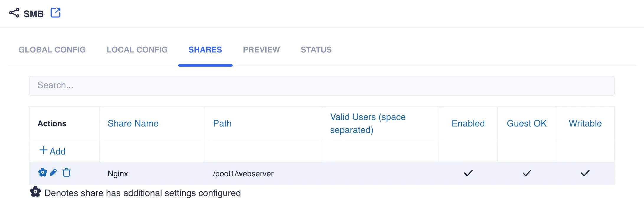Click the gear icon for Nginx share
644x217 pixels.
pos(43,172)
